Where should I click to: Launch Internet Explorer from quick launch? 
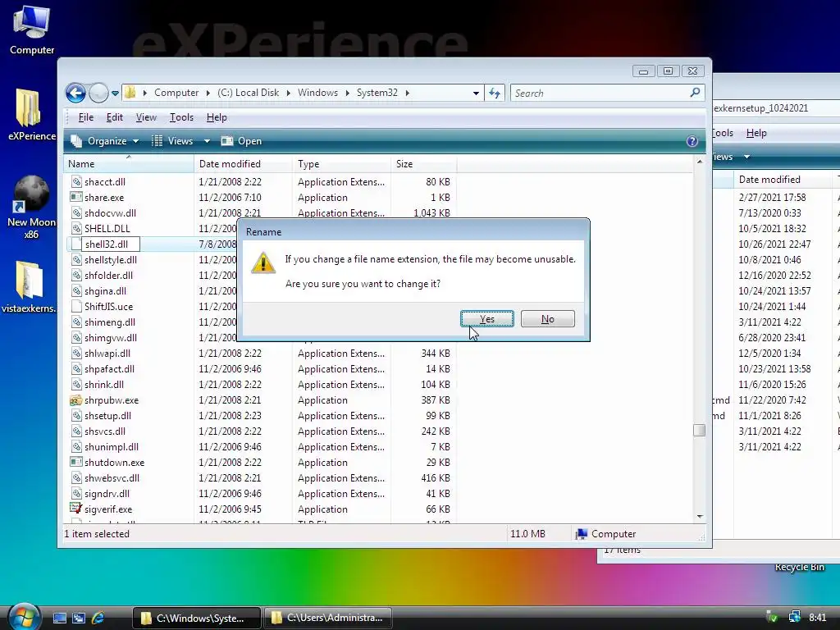point(98,618)
